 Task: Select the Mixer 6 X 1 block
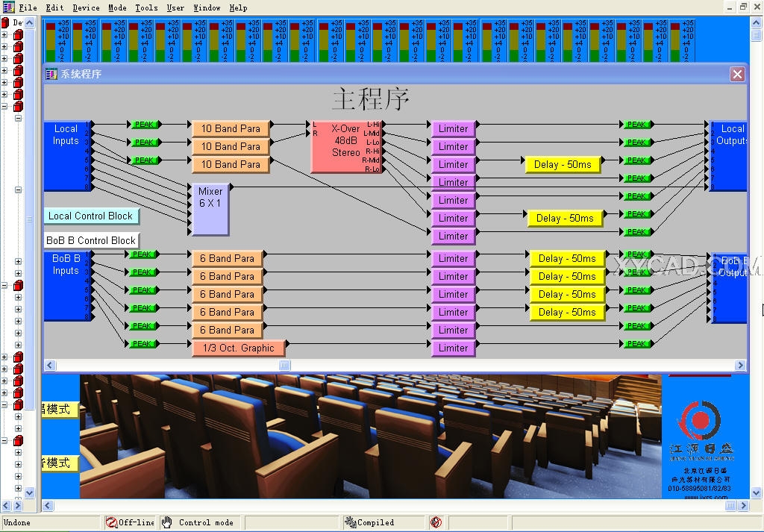coord(210,210)
